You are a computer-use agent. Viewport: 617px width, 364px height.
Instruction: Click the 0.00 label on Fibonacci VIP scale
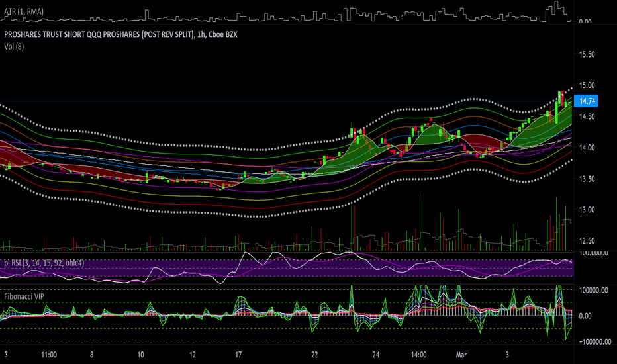point(585,316)
